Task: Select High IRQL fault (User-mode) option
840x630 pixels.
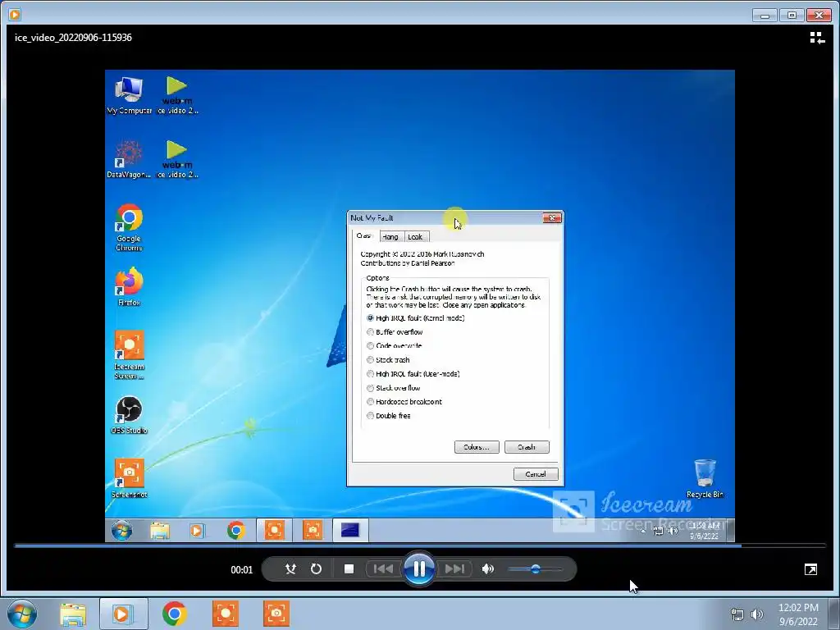Action: (x=413, y=373)
